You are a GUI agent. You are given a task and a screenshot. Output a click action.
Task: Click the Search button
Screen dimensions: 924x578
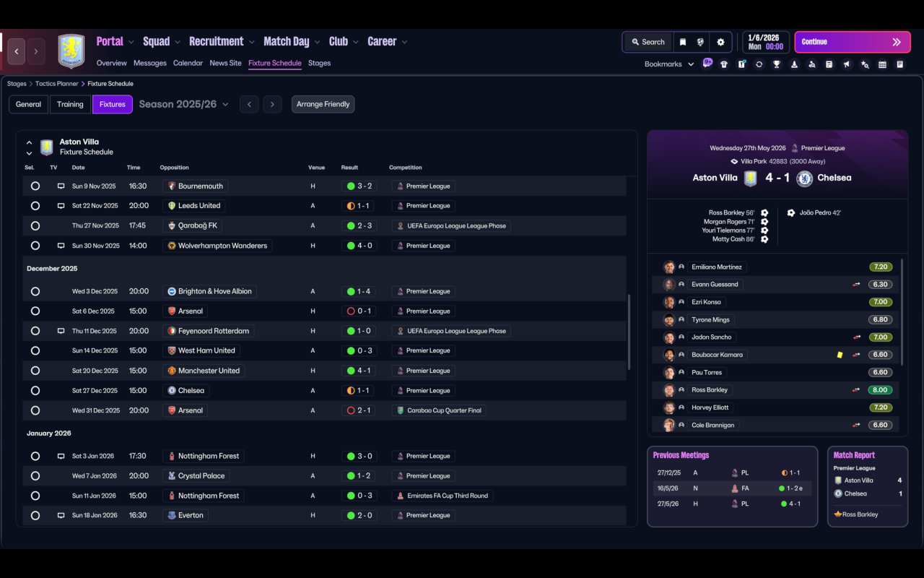(x=648, y=42)
